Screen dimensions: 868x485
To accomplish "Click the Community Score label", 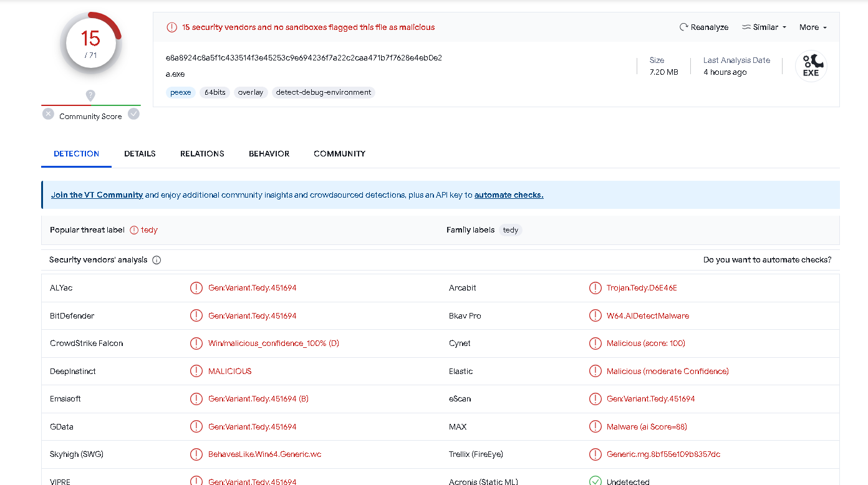I will click(90, 117).
